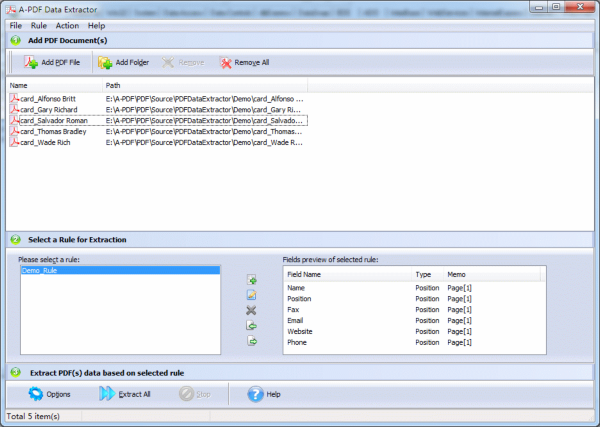Click the import rule arrow icon
The height and width of the screenshot is (427, 600).
pyautogui.click(x=251, y=326)
